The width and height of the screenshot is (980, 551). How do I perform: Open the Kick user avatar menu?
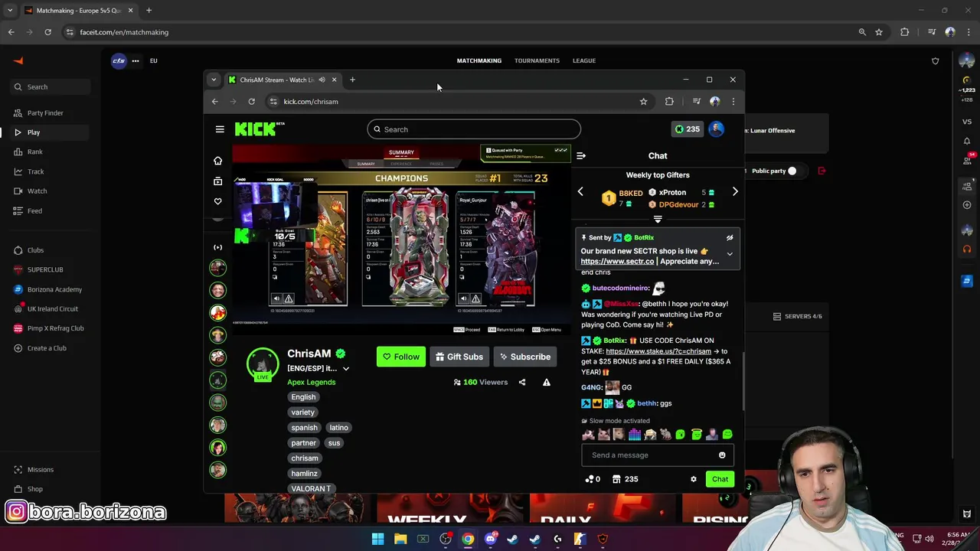point(717,129)
